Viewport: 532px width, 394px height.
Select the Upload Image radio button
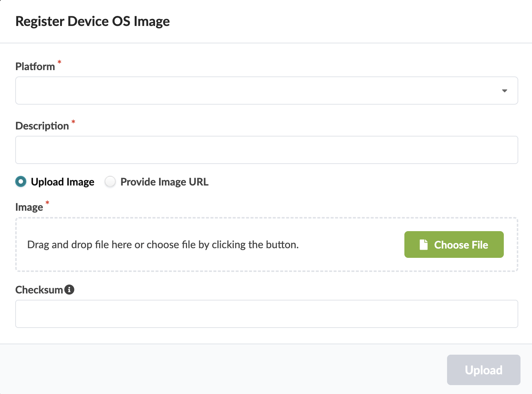point(21,182)
